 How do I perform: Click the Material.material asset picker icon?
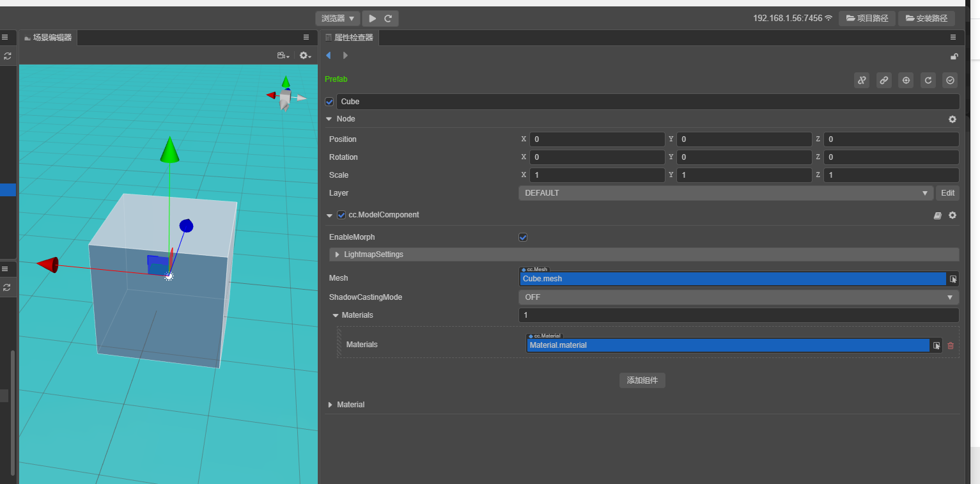[937, 345]
